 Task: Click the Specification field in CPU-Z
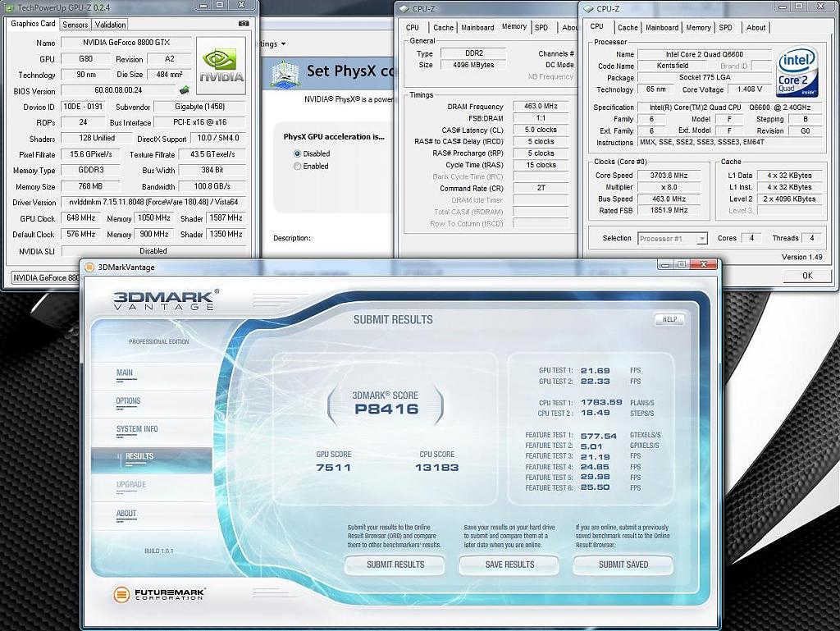[x=729, y=107]
